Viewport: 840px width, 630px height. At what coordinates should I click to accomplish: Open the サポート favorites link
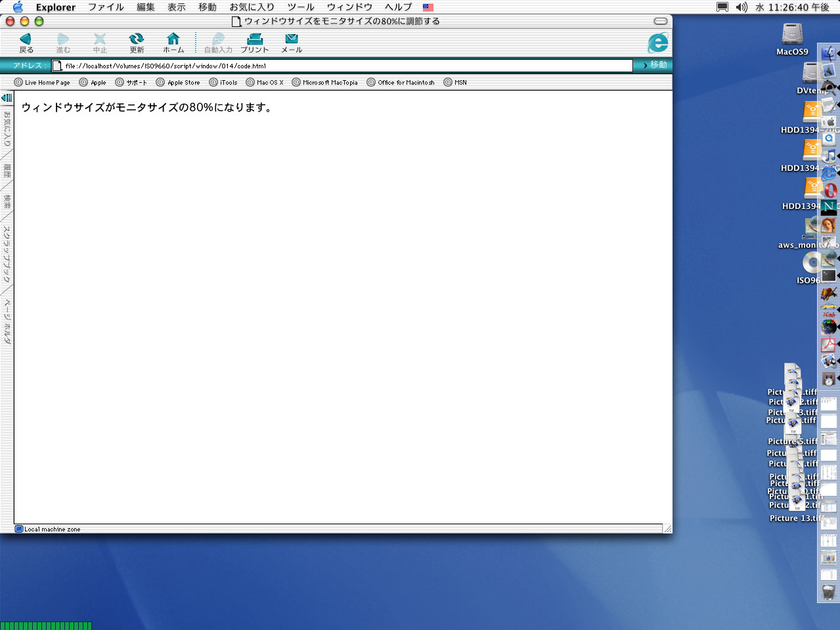pyautogui.click(x=131, y=82)
